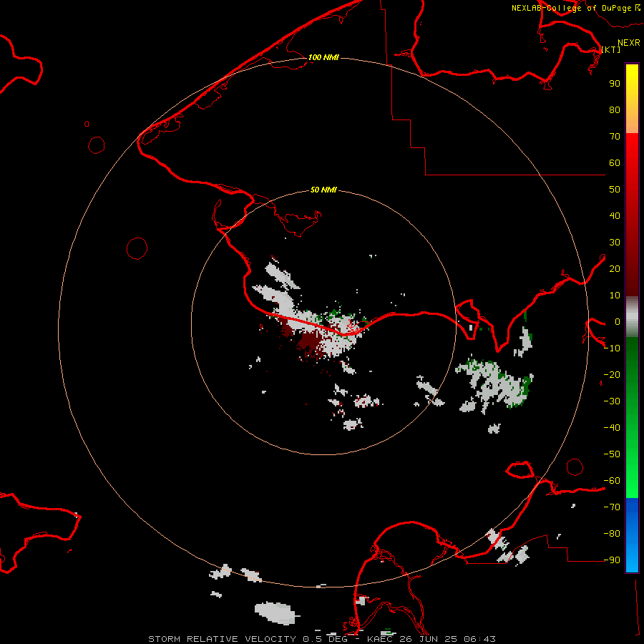Click the -40 value on velocity scale
The height and width of the screenshot is (644, 644).
point(612,428)
